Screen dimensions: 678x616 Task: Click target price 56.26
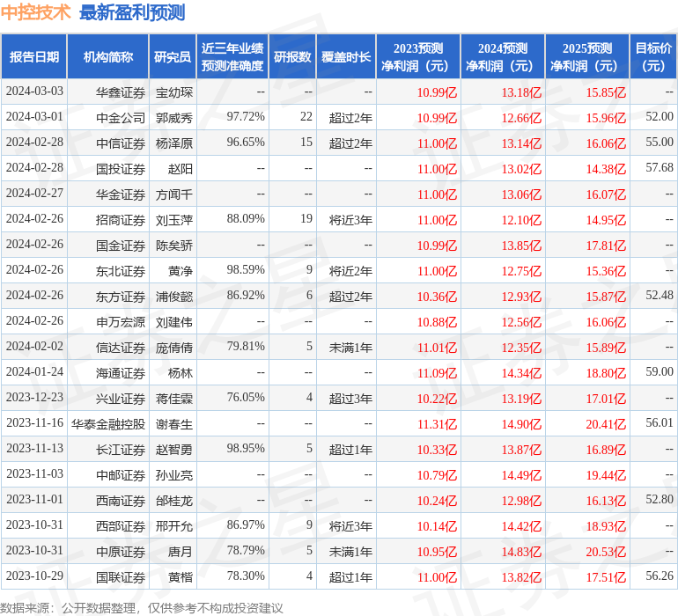(660, 576)
